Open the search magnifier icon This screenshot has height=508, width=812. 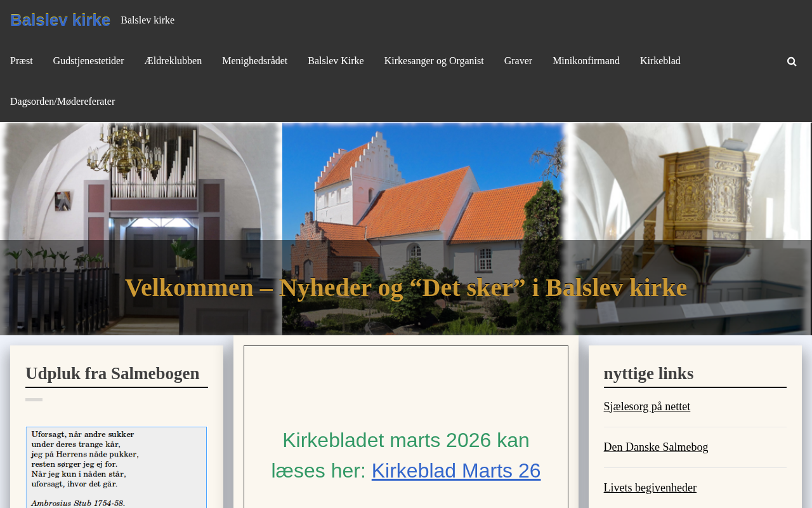[792, 62]
